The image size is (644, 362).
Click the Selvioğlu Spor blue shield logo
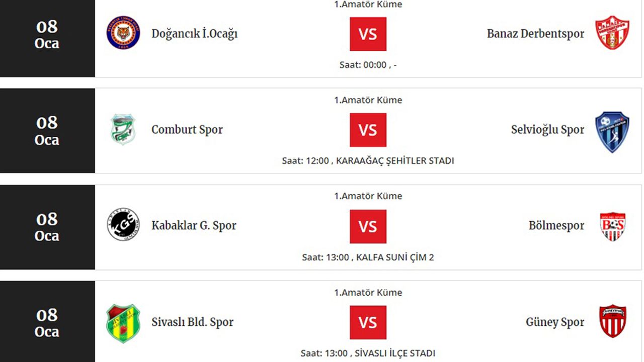612,131
